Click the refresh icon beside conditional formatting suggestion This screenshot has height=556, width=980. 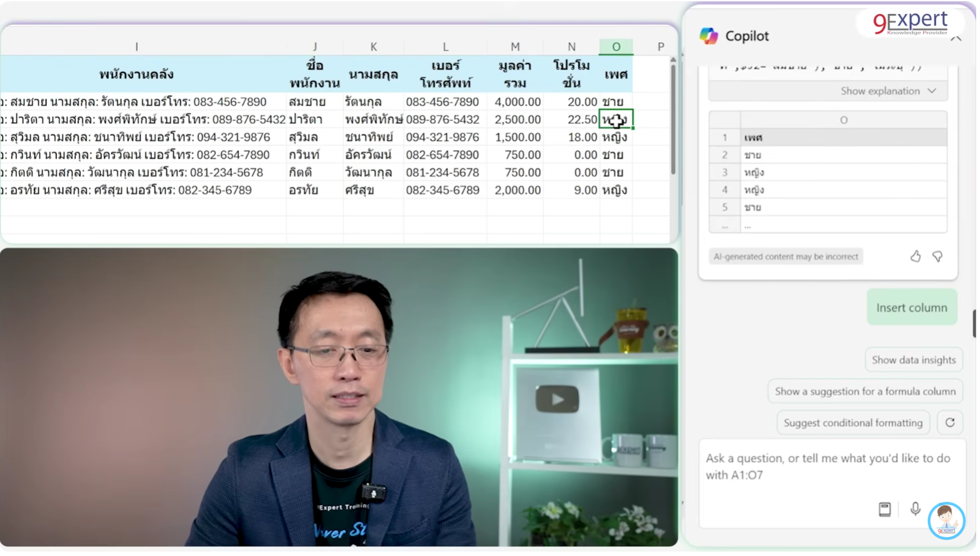click(950, 422)
